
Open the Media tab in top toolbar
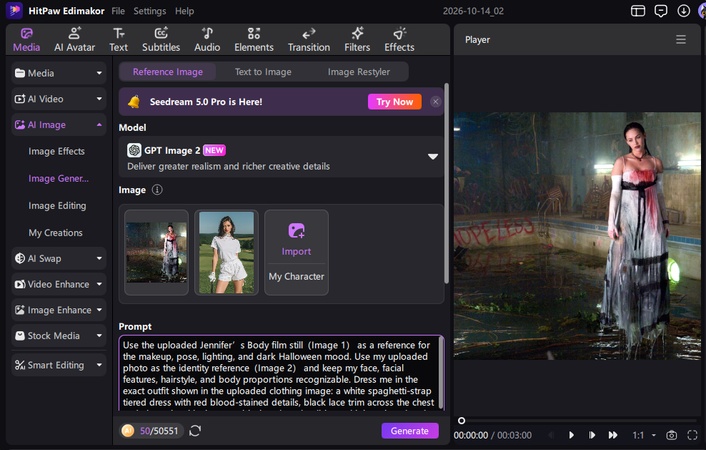26,40
